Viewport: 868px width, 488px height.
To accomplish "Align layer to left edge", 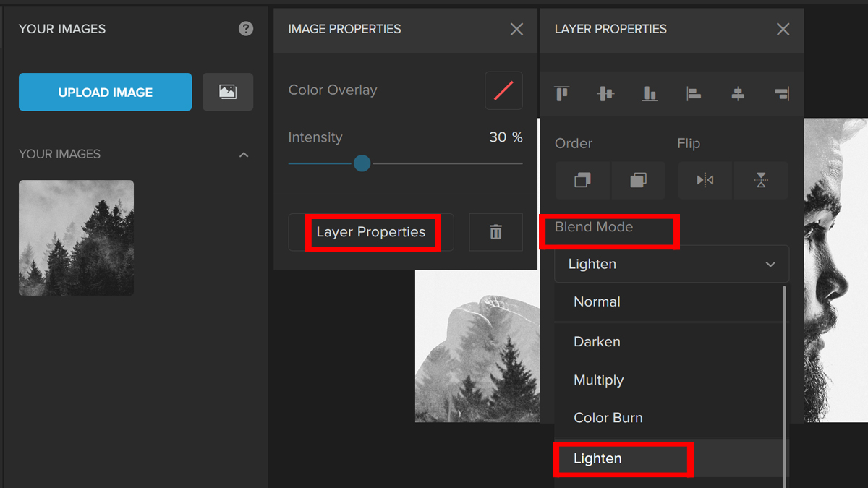I will [x=694, y=93].
